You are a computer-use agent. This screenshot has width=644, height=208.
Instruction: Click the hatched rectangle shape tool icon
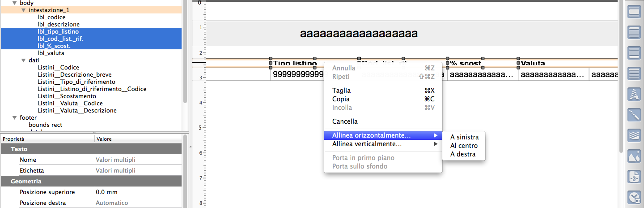[x=634, y=135]
